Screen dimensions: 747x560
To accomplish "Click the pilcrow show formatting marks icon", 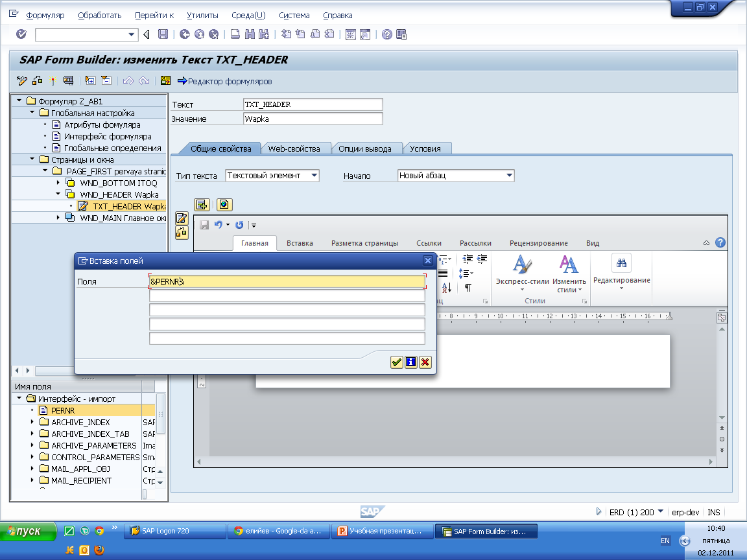I will [x=468, y=288].
